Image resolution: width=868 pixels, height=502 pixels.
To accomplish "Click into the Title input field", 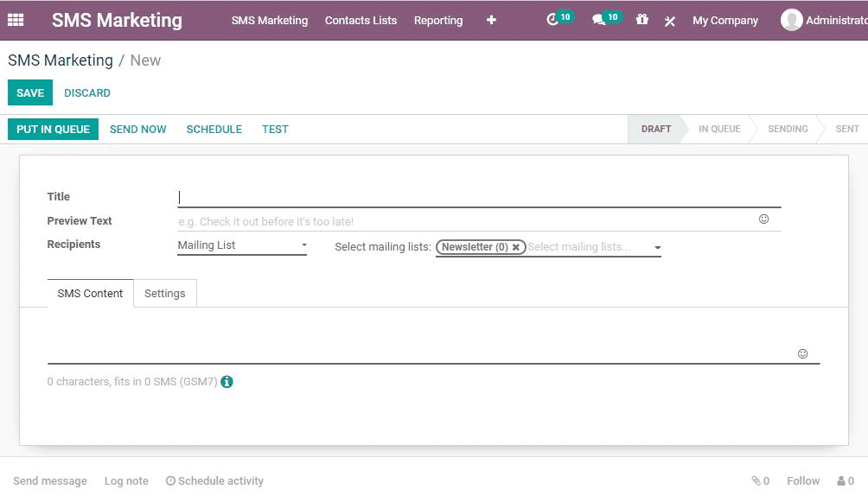I will click(x=479, y=198).
